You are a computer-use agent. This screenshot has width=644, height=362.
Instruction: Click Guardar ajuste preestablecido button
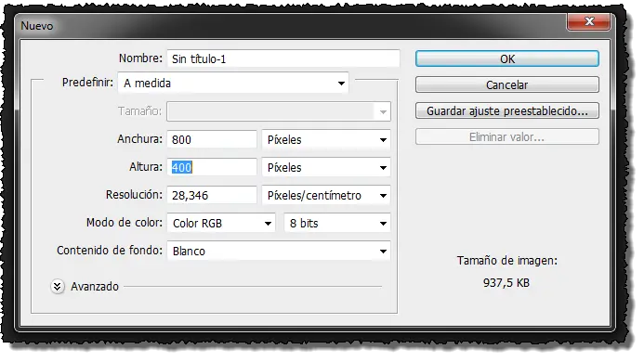click(506, 110)
